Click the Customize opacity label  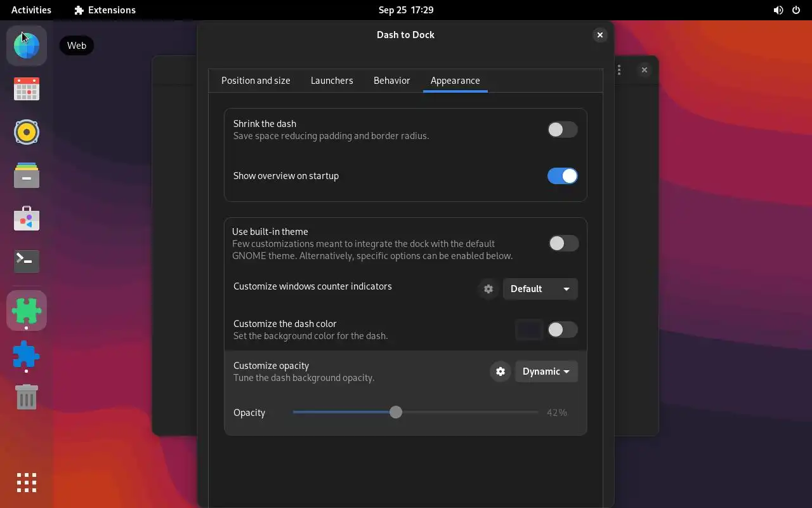(x=271, y=366)
